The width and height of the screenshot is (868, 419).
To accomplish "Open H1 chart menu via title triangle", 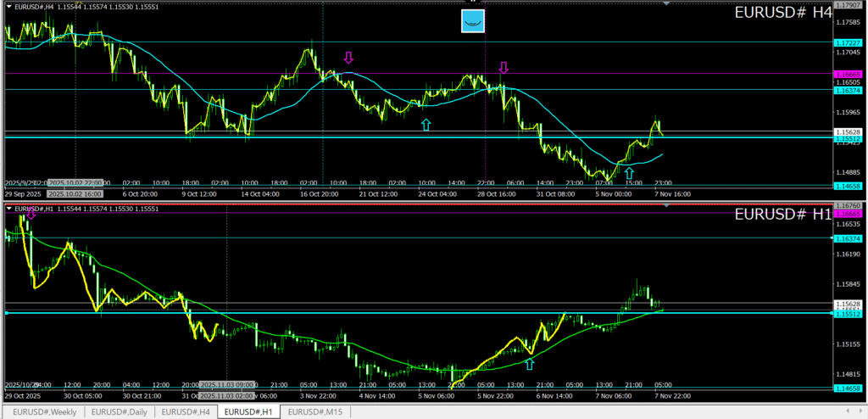I will pyautogui.click(x=9, y=208).
